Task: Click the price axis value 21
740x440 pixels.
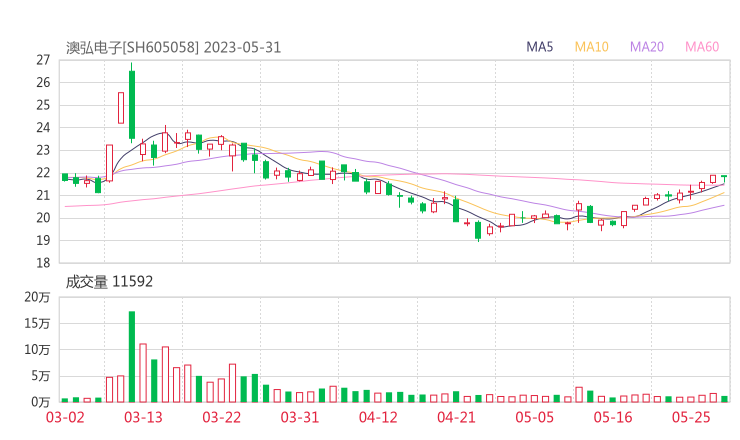Action: click(x=43, y=195)
